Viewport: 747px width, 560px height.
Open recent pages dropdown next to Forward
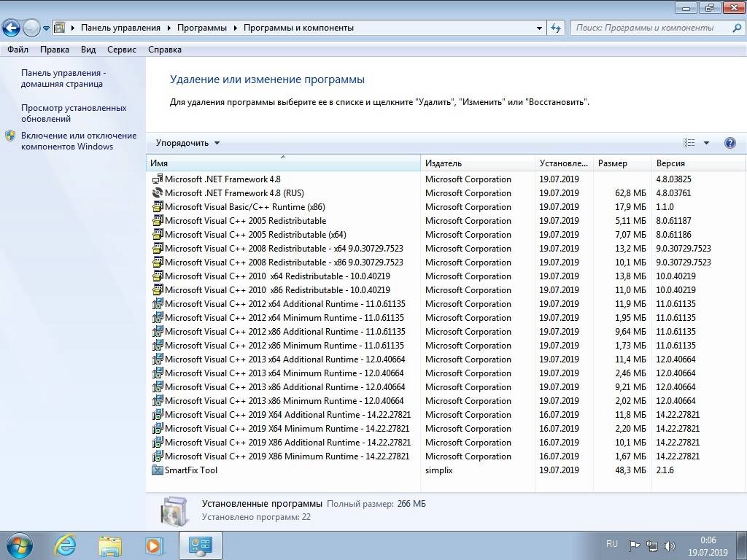pyautogui.click(x=46, y=28)
